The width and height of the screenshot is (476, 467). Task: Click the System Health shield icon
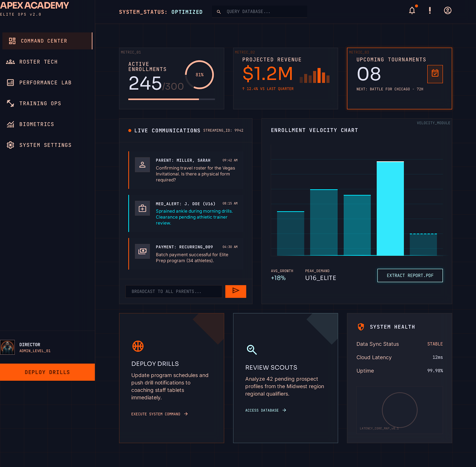coord(361,327)
